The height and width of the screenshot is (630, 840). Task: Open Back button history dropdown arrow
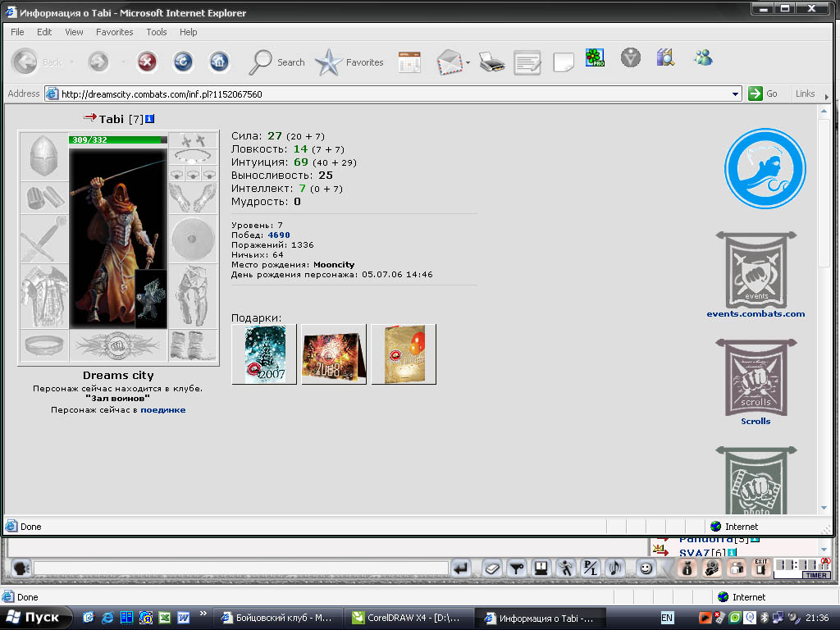point(72,62)
